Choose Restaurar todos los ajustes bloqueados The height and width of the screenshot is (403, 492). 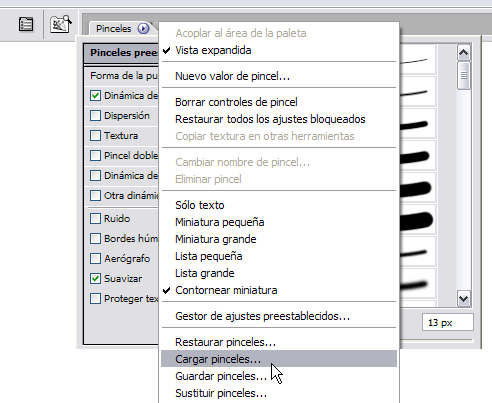(x=279, y=119)
